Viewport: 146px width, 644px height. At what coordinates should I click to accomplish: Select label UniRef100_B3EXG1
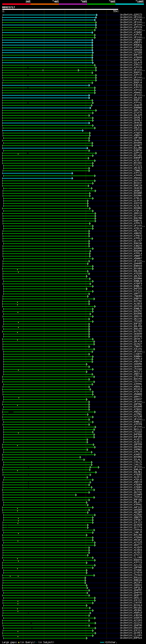(131, 85)
